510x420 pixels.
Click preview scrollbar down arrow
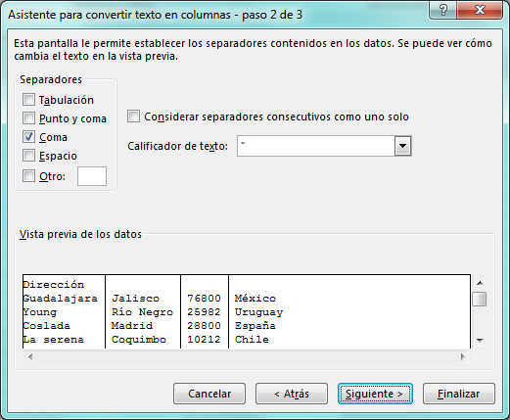[x=480, y=341]
